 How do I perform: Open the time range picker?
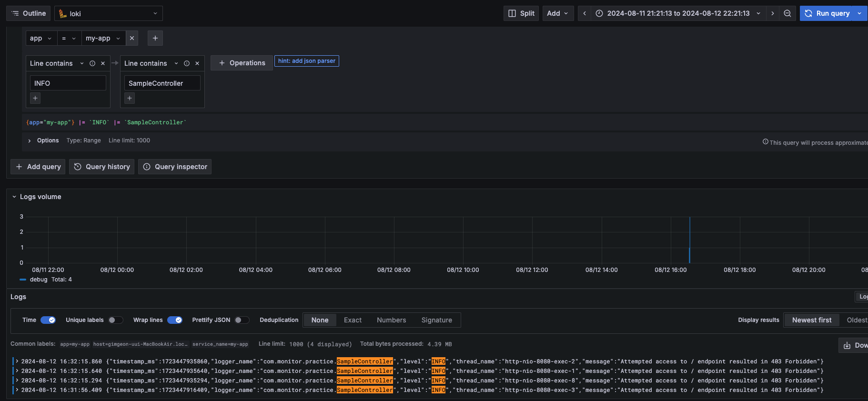(x=678, y=13)
